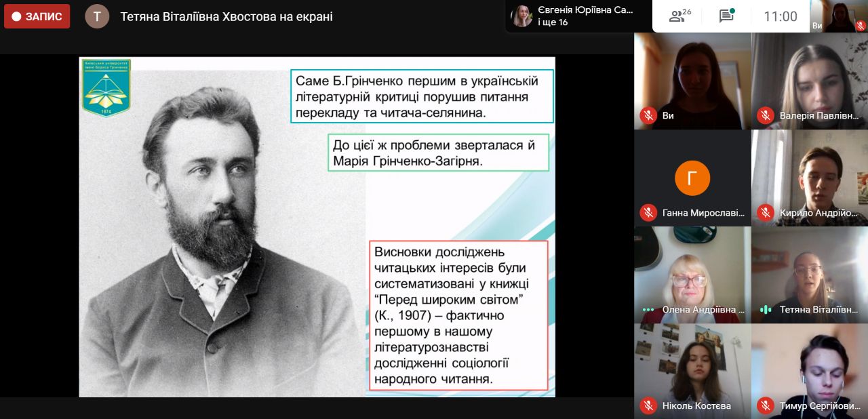The width and height of the screenshot is (868, 419).
Task: Click the self-view thumbnail in top-right corner
Action: (839, 16)
